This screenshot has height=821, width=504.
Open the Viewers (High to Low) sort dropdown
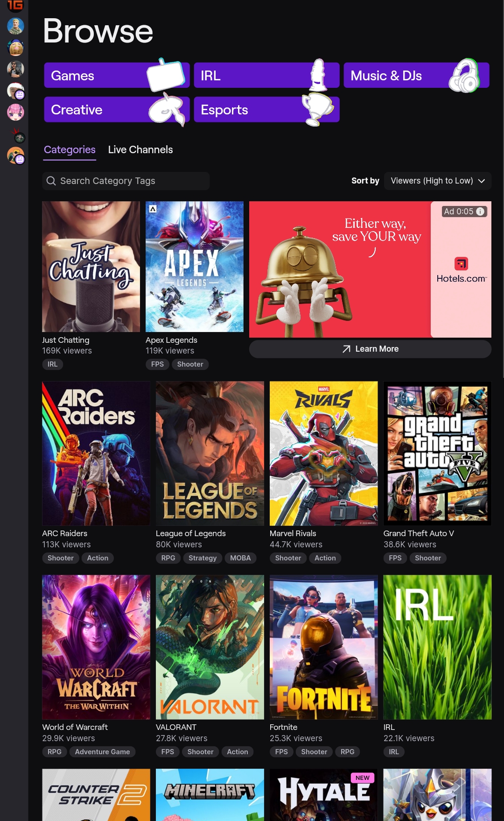click(438, 181)
